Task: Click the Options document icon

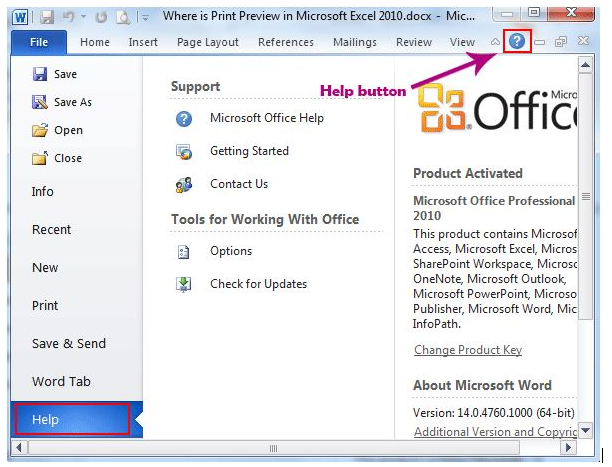Action: tap(183, 252)
